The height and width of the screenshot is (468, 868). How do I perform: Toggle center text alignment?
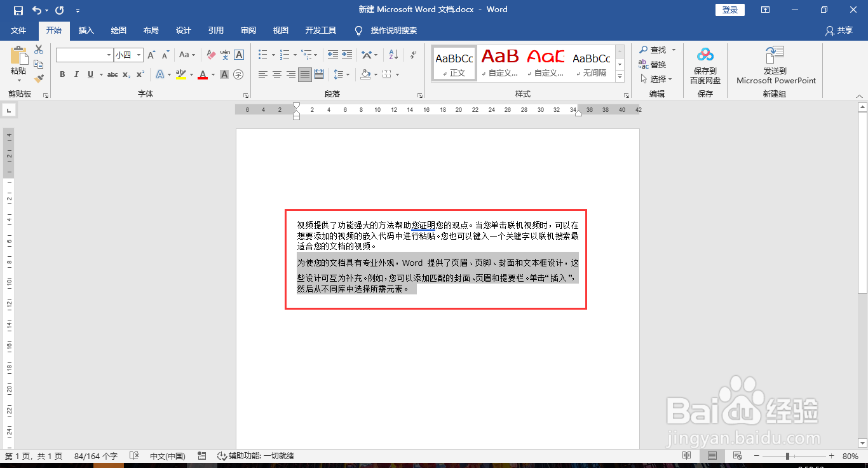click(x=276, y=74)
